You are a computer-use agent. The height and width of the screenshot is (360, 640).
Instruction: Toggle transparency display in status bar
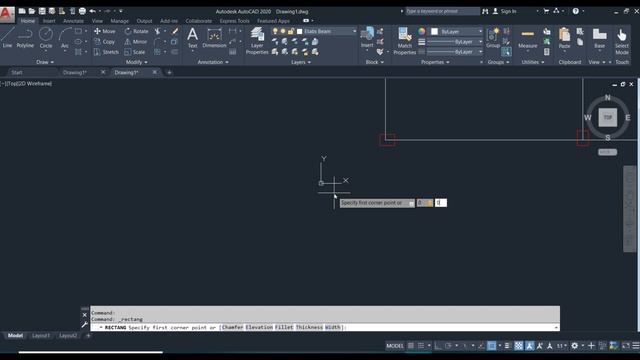(518, 346)
